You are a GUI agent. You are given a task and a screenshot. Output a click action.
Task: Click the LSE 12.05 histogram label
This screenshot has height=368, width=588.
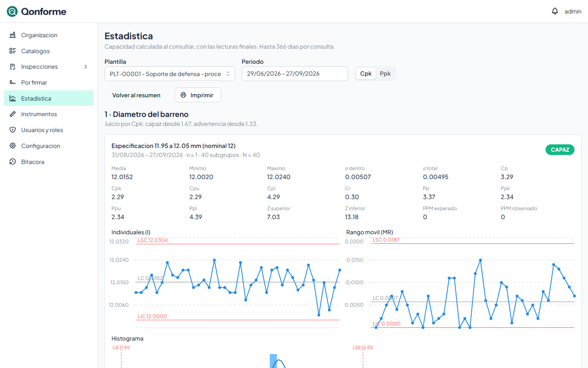point(363,348)
